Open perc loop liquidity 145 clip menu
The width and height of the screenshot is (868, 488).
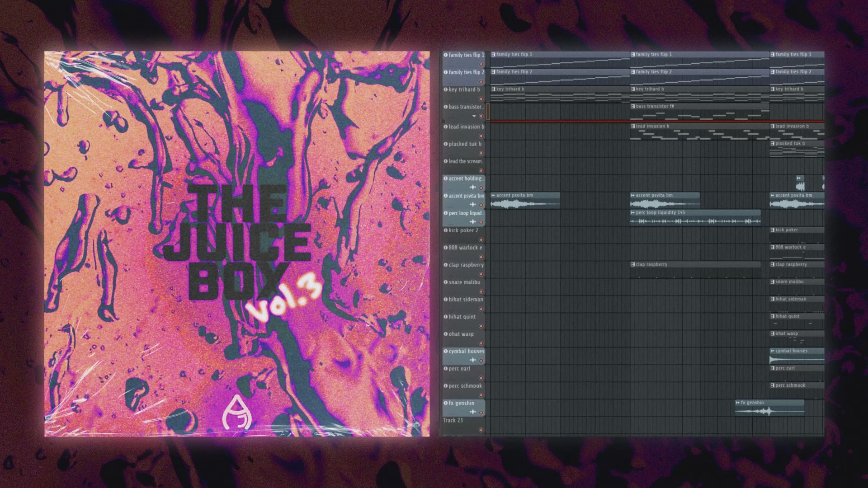click(x=633, y=213)
